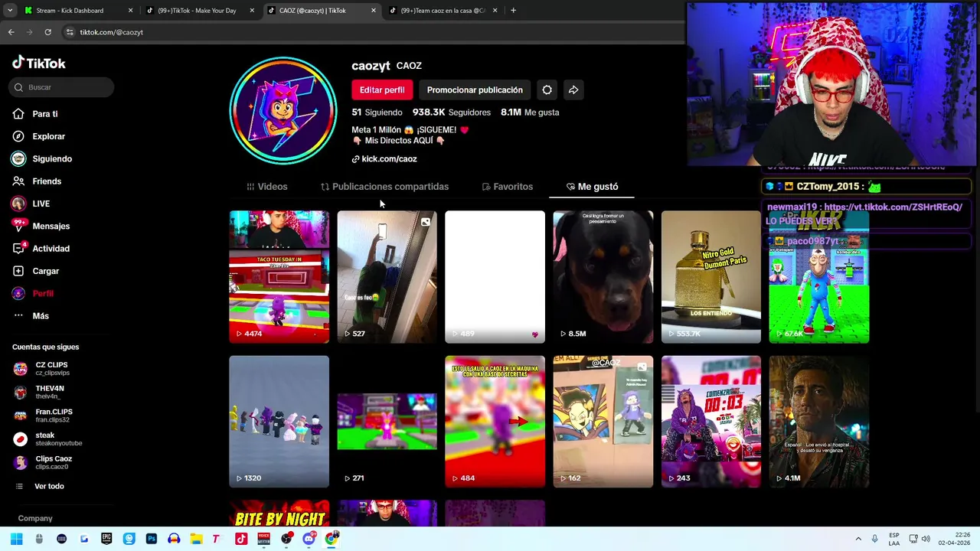Open the Explorar compass section

(x=39, y=136)
